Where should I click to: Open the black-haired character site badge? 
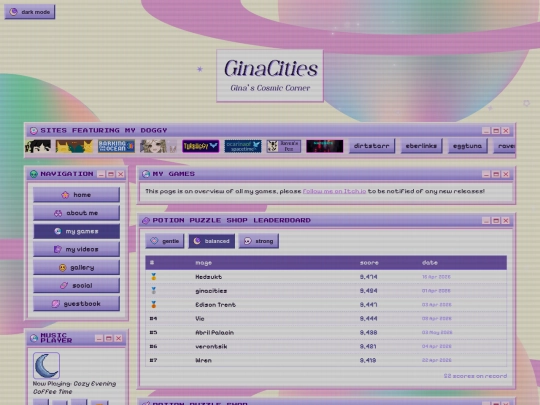pyautogui.click(x=38, y=146)
